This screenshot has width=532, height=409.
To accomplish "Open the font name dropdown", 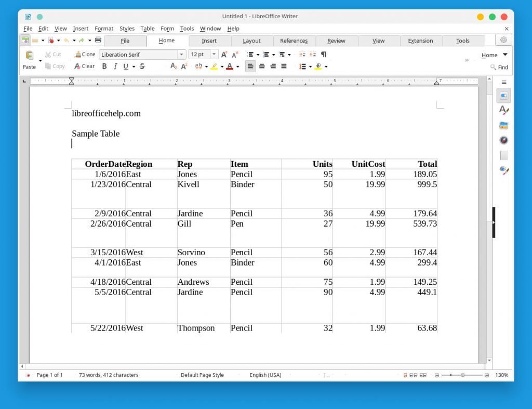I will [181, 54].
